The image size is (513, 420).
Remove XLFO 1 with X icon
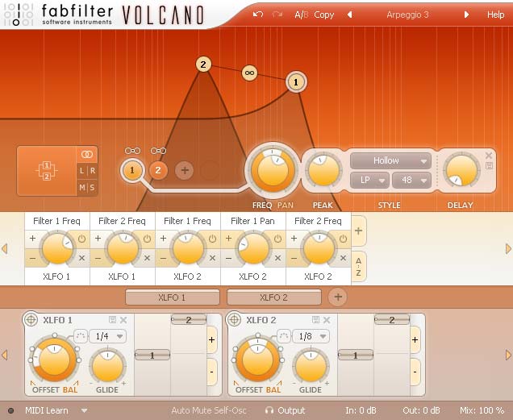click(123, 320)
